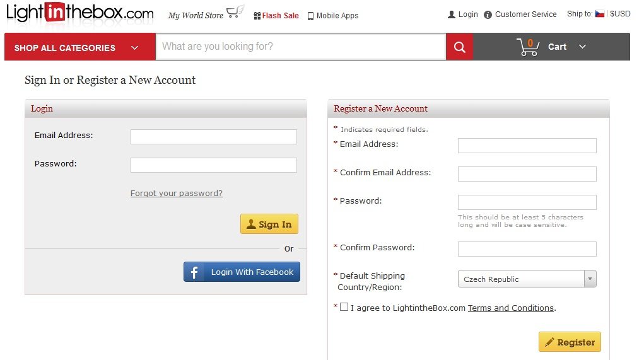Open the Terms and Conditions link
This screenshot has height=360, width=644.
pos(511,308)
